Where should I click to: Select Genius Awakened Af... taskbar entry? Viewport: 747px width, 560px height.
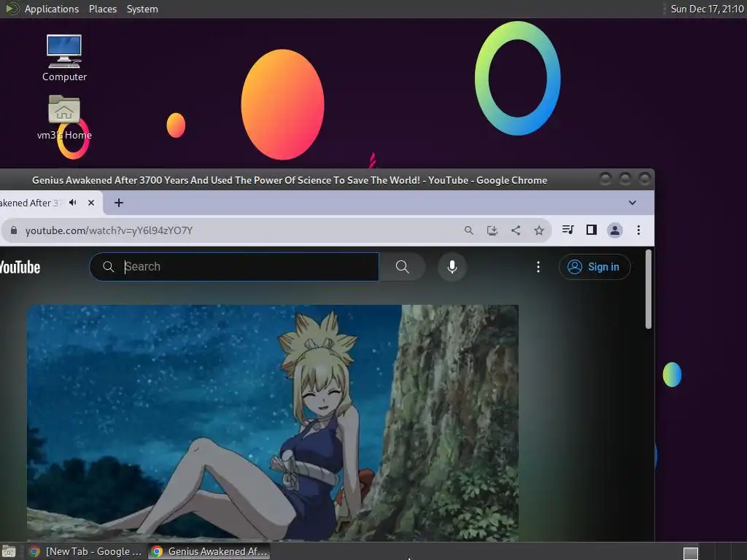click(x=209, y=551)
